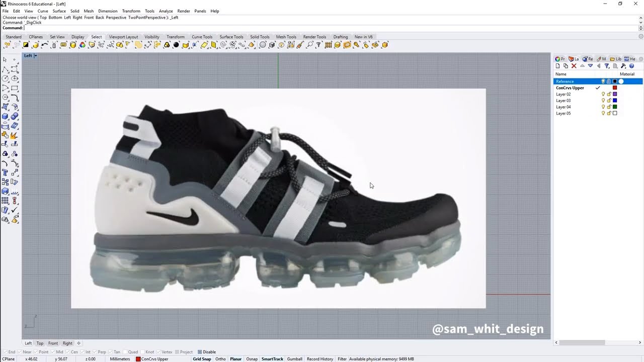The height and width of the screenshot is (362, 644).
Task: Toggle Grid Snap in status bar
Action: 202,359
